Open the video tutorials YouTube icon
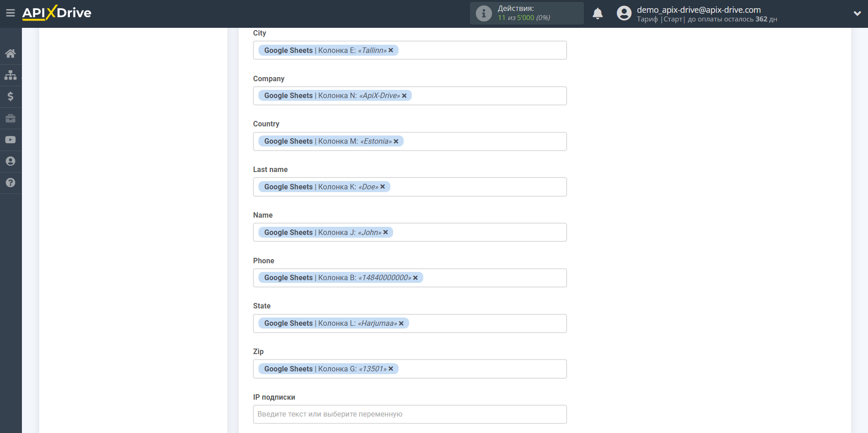868x433 pixels. 11,140
